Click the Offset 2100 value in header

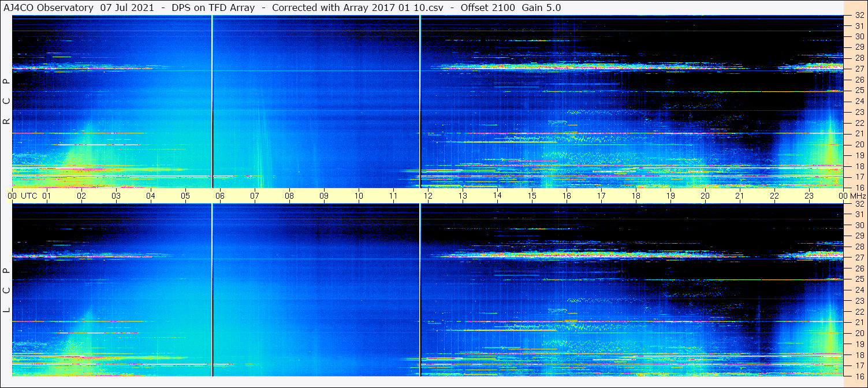[487, 8]
